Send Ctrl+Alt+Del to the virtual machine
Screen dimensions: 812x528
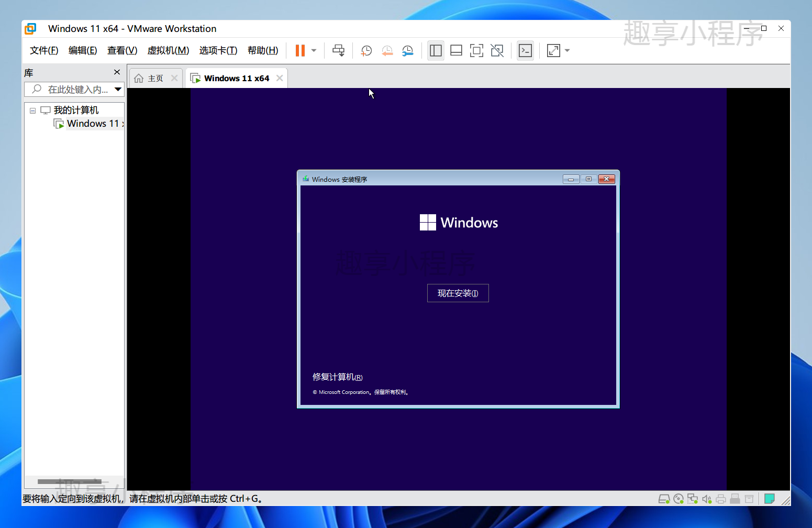tap(339, 50)
